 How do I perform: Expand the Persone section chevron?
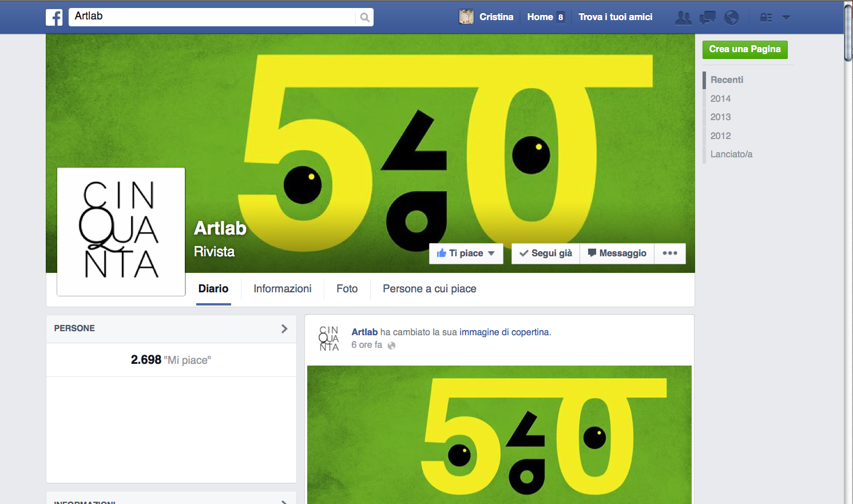tap(284, 328)
